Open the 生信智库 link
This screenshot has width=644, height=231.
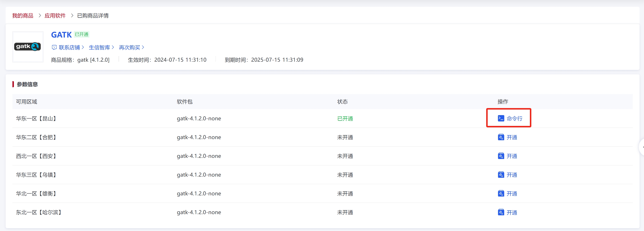click(99, 47)
